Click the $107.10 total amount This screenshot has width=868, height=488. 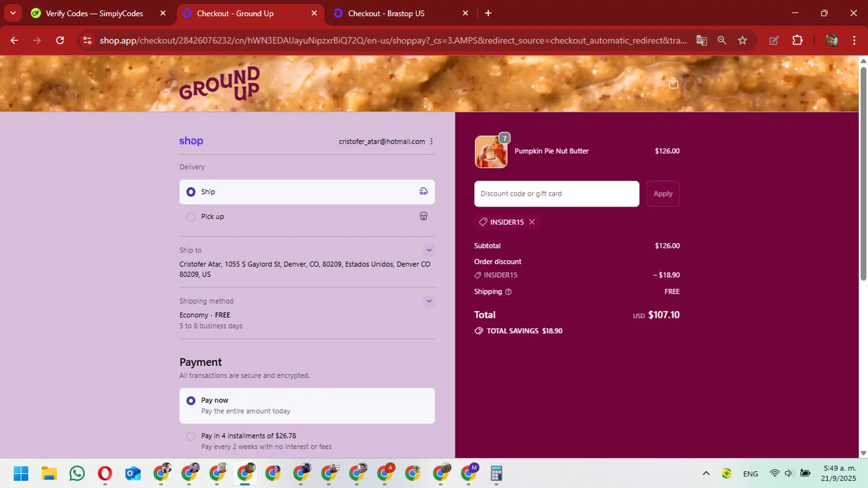pyautogui.click(x=664, y=315)
